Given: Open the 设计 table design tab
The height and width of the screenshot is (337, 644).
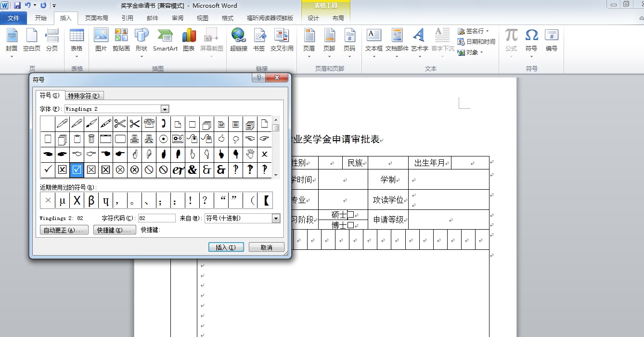Looking at the screenshot, I should (313, 18).
